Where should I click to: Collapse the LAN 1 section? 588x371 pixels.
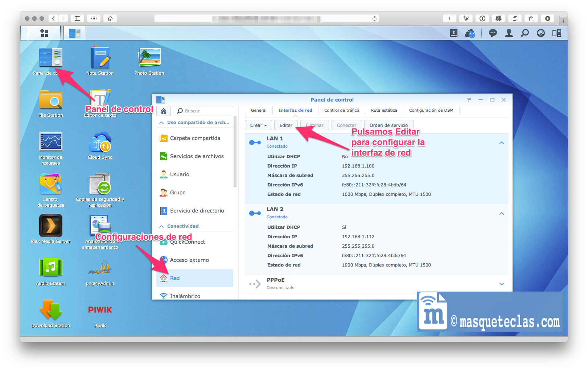pyautogui.click(x=501, y=143)
